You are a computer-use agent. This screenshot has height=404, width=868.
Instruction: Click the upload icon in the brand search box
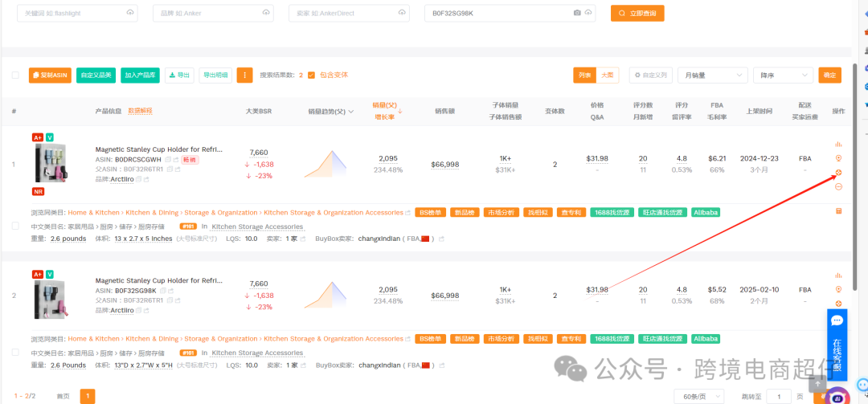point(266,13)
